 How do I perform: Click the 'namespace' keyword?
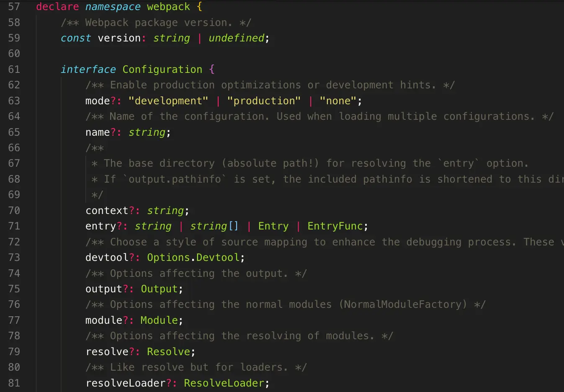coord(113,7)
